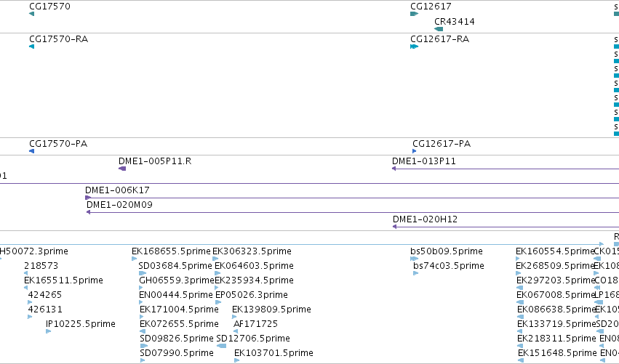
Task: Open the DME1-006K17 clone label
Action: pos(117,190)
